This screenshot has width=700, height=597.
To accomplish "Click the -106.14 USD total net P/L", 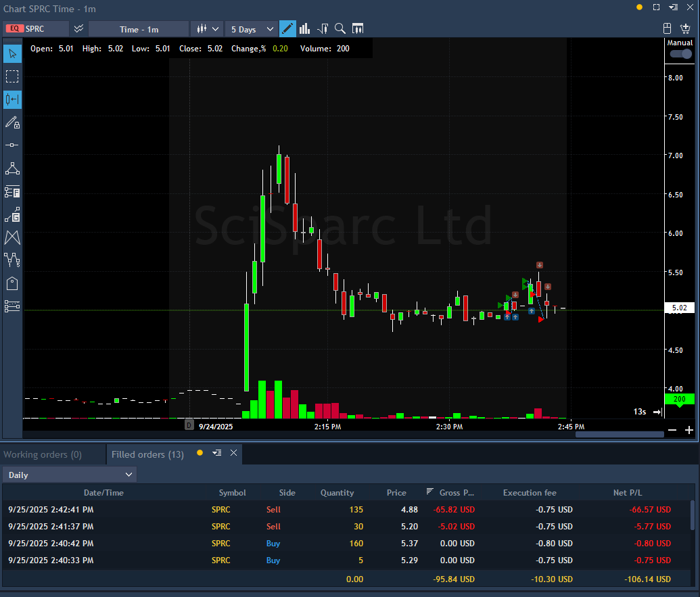I will [647, 579].
